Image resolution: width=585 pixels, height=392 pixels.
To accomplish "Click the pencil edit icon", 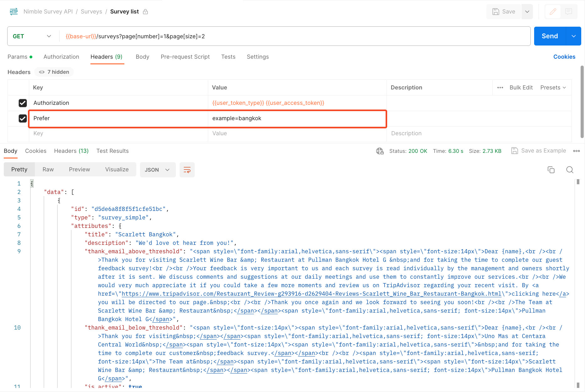I will pos(553,12).
